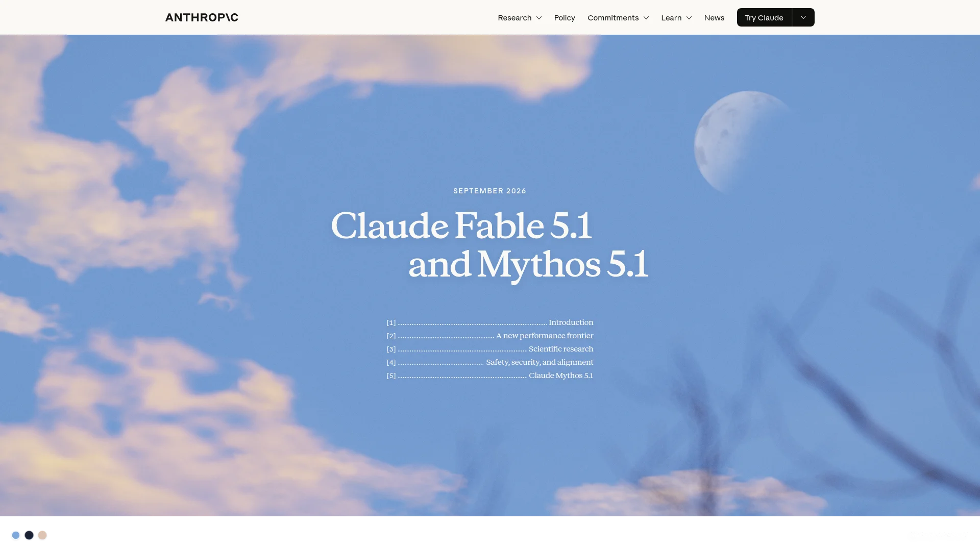Expand the Commitments dropdown

click(x=618, y=17)
